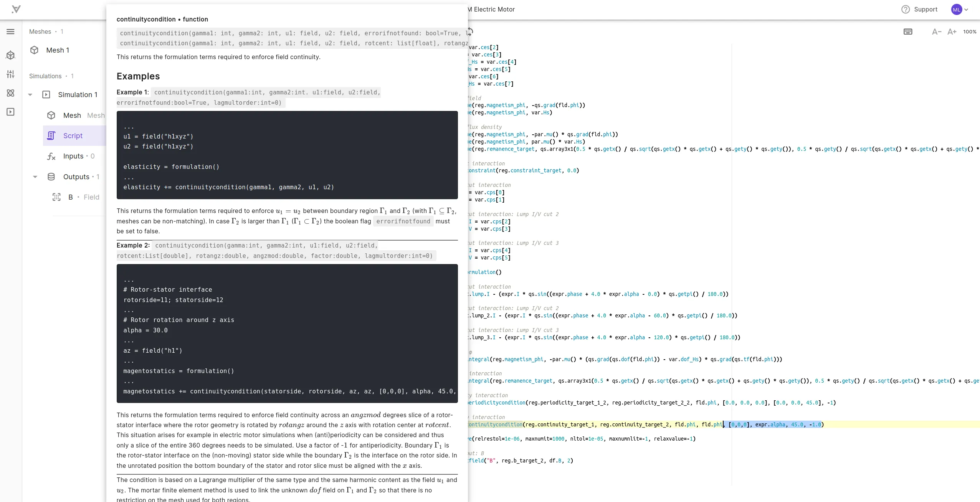Click the Outputs database icon
Image resolution: width=980 pixels, height=502 pixels.
(x=51, y=177)
